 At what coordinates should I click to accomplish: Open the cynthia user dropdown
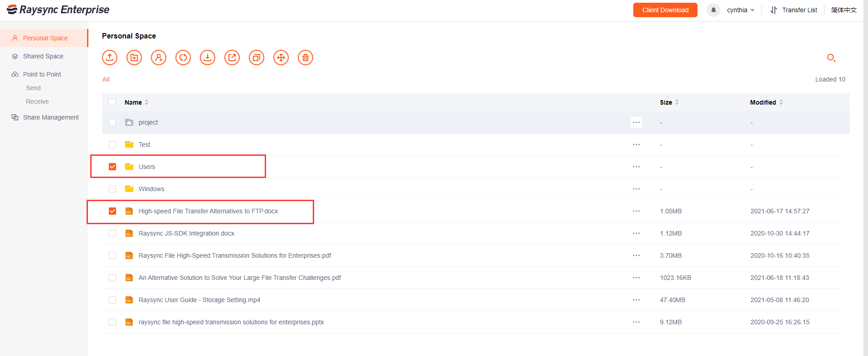741,10
